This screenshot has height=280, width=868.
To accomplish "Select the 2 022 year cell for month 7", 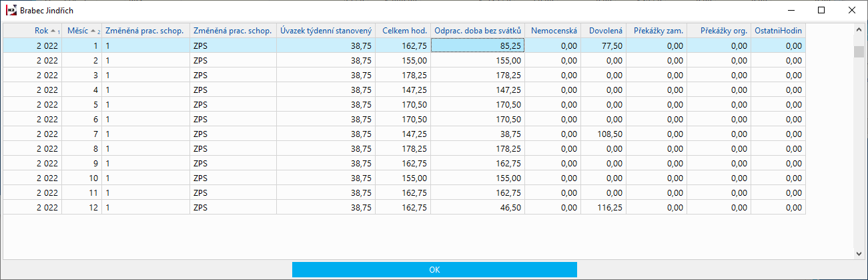I will pyautogui.click(x=33, y=134).
